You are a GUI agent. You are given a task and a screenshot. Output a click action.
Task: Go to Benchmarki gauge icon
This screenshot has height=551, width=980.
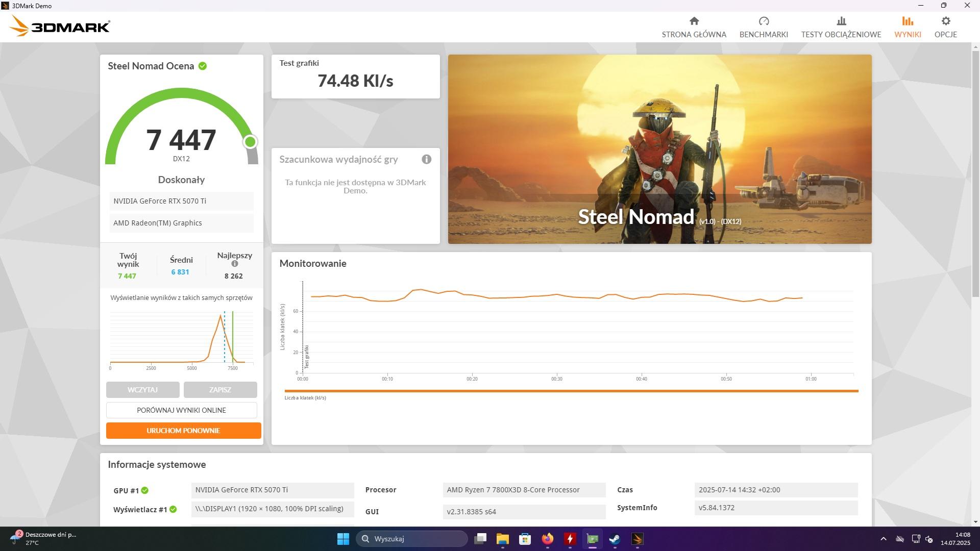click(x=764, y=21)
